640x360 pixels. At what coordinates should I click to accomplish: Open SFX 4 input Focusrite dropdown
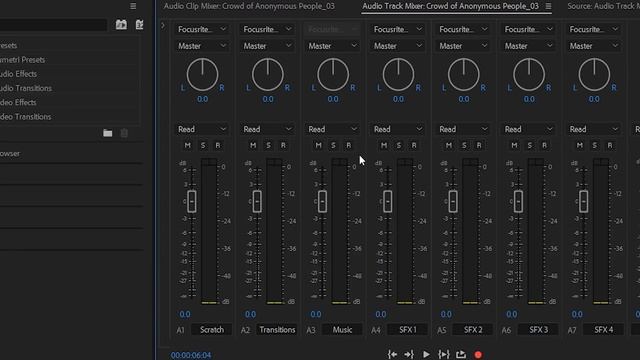tap(593, 29)
